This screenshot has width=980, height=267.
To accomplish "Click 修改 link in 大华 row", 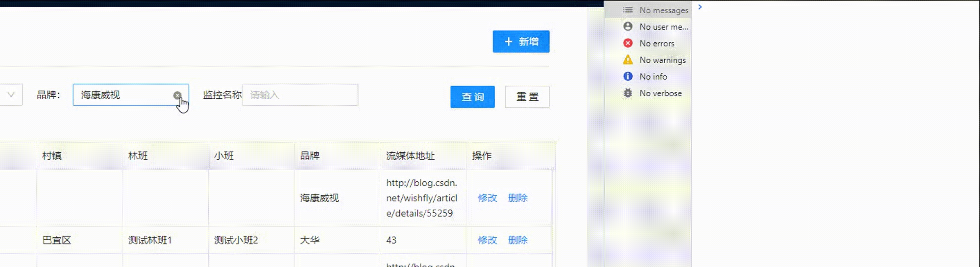I will point(487,240).
